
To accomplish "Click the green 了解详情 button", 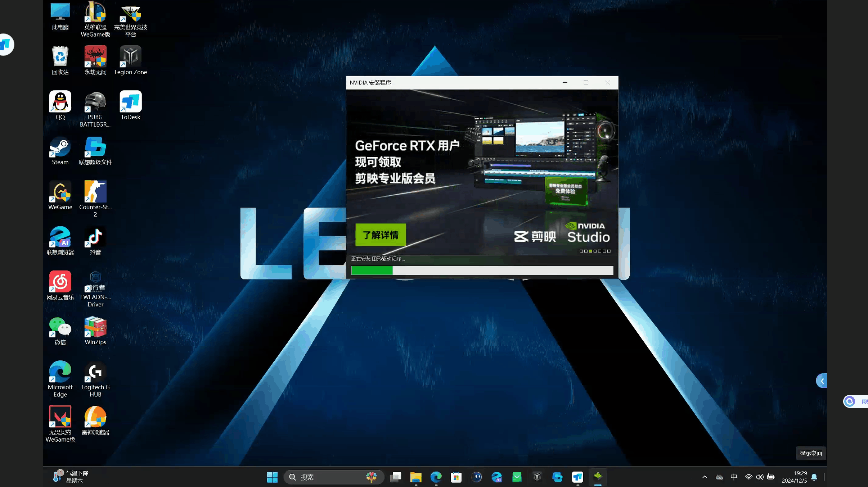I will (381, 235).
